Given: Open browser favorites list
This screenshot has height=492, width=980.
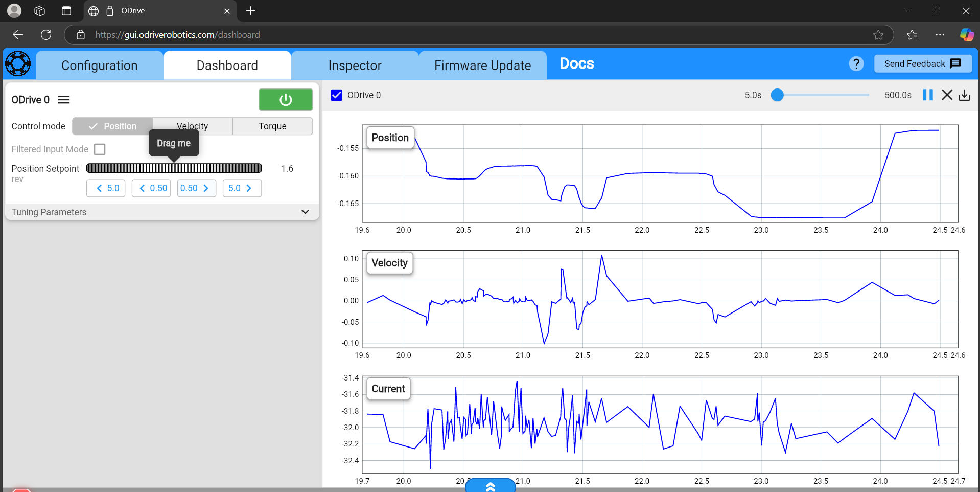Looking at the screenshot, I should [x=912, y=35].
